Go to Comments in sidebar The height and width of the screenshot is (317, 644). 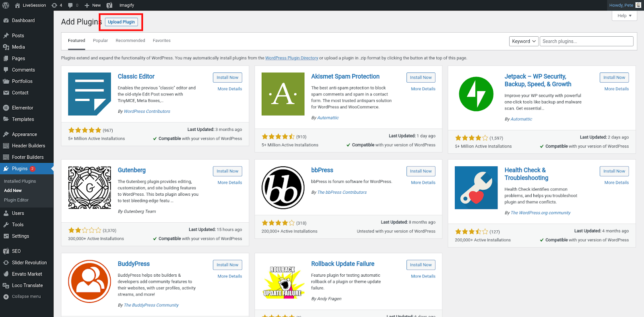point(23,70)
